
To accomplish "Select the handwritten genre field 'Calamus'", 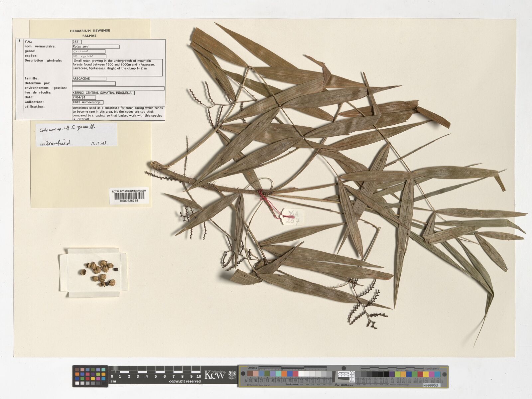I will point(88,52).
